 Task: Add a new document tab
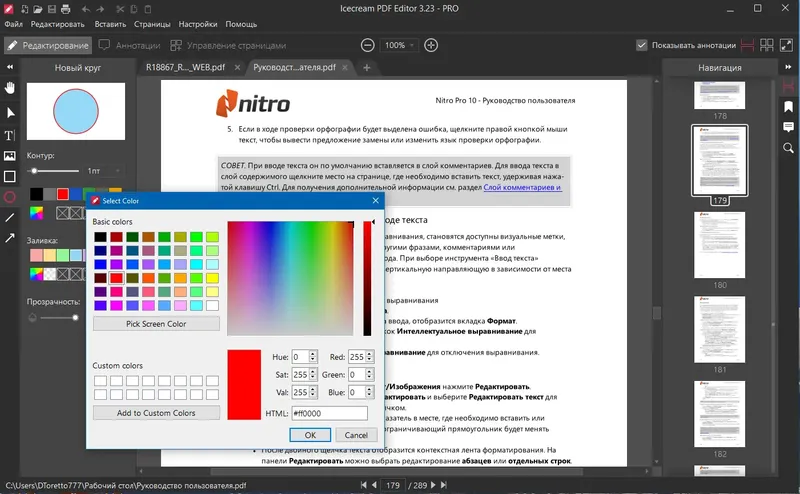[366, 67]
